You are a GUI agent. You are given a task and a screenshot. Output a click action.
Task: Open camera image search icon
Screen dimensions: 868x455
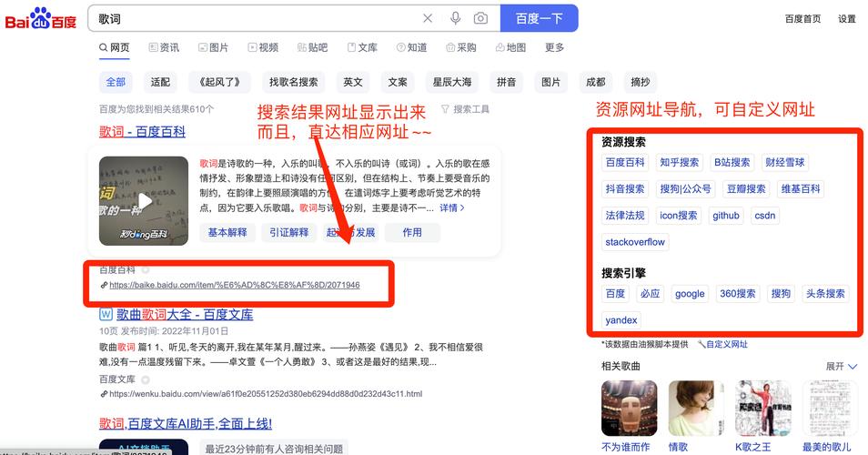480,18
